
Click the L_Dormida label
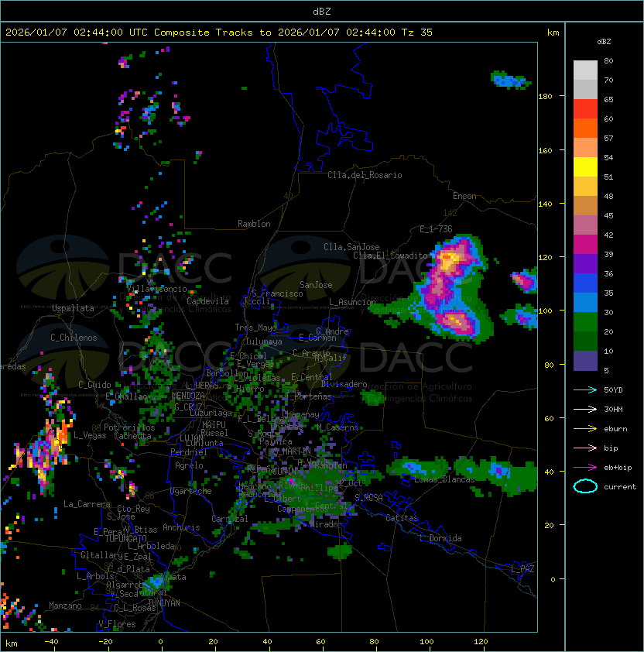pos(440,538)
